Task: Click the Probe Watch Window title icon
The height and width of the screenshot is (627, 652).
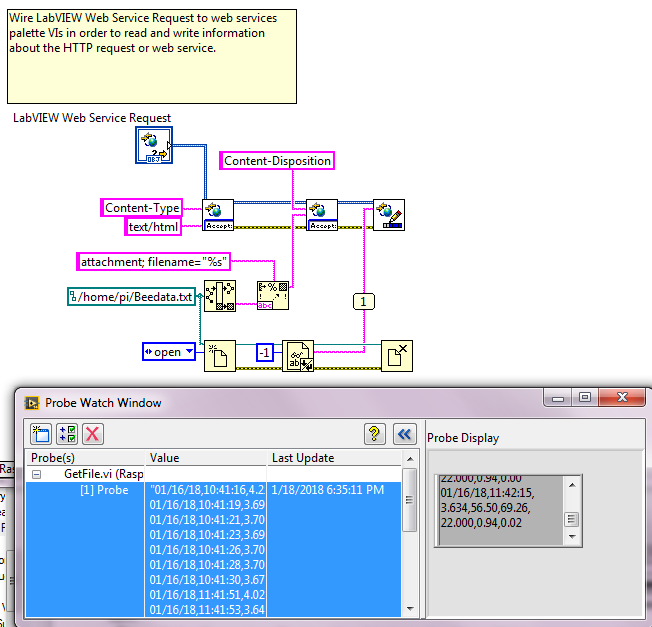Action: [x=32, y=403]
